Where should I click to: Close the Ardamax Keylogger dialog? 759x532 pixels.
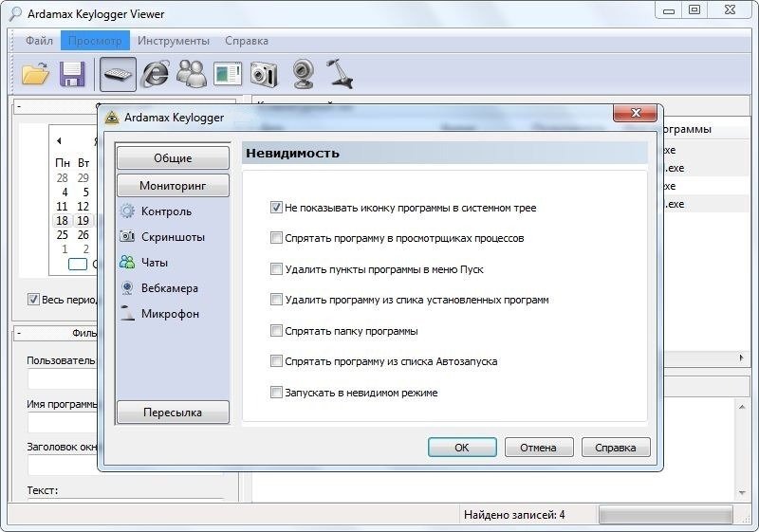635,113
